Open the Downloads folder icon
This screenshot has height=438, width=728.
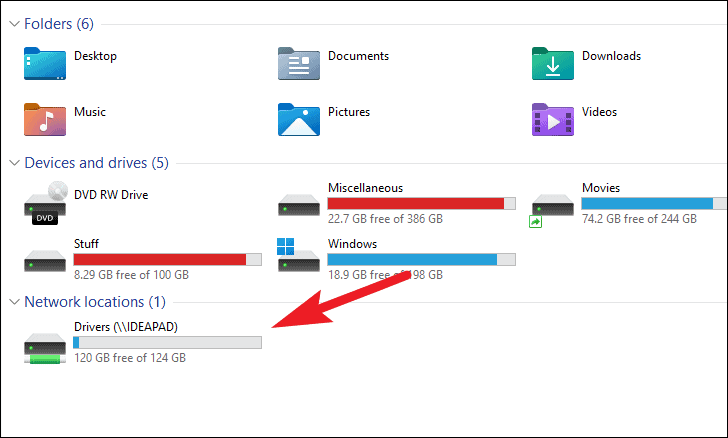(553, 64)
